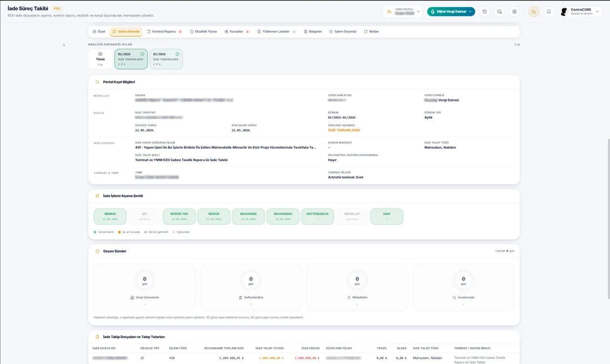Click the MÜKELLEF stage chip
The height and width of the screenshot is (364, 610).
[352, 216]
